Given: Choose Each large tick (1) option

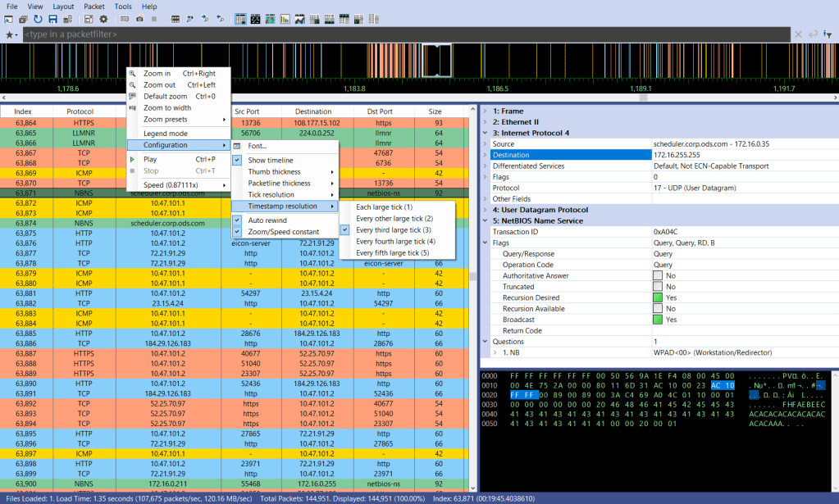Looking at the screenshot, I should coord(384,207).
